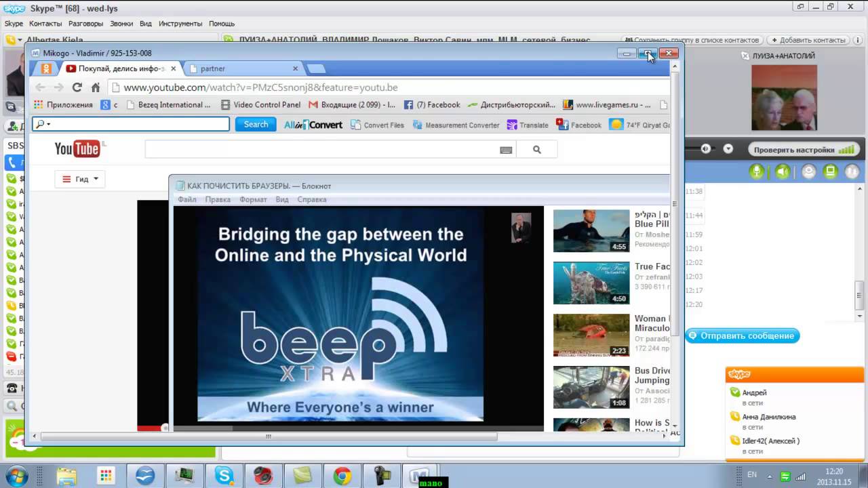This screenshot has height=488, width=868.
Task: Open Chrome from the taskbar
Action: [x=342, y=476]
